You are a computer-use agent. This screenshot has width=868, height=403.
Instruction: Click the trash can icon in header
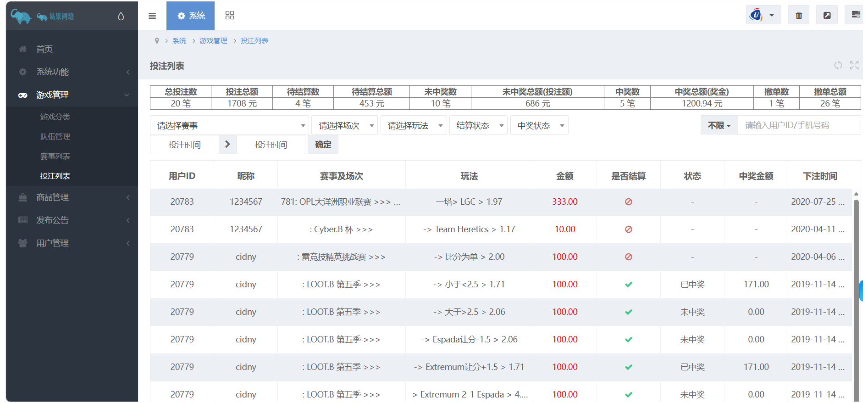coord(799,16)
